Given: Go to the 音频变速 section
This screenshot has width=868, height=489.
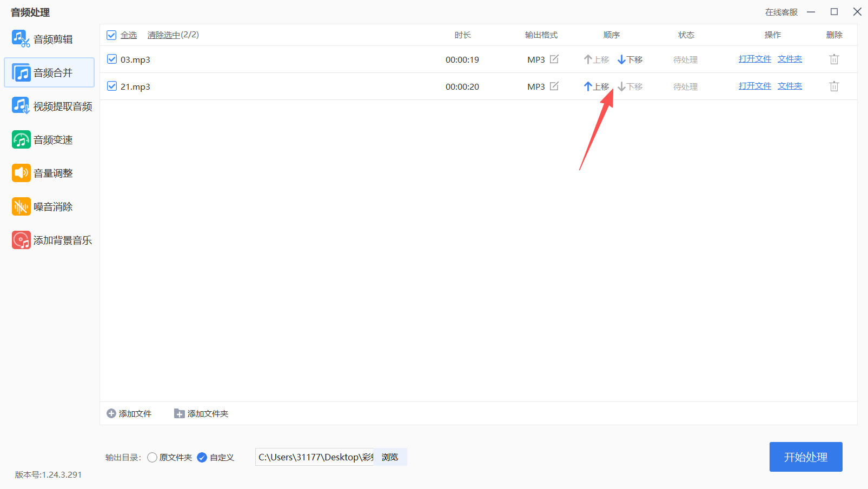Looking at the screenshot, I should [x=49, y=139].
